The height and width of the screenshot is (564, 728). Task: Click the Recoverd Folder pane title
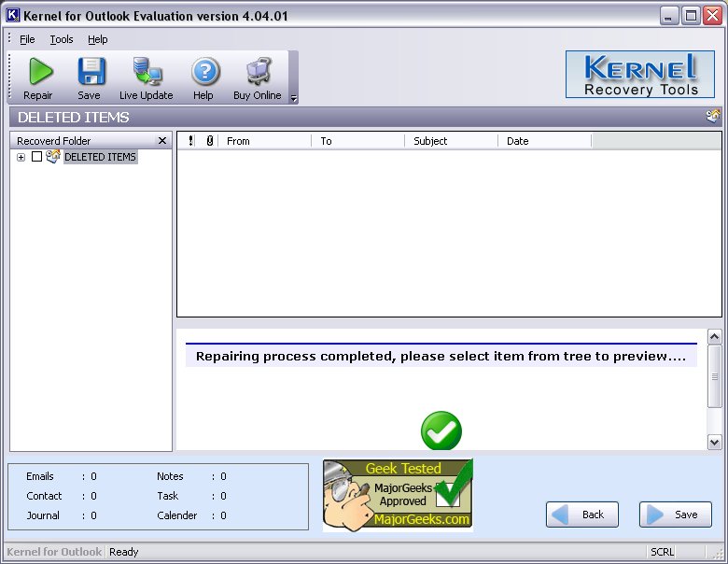(x=54, y=141)
